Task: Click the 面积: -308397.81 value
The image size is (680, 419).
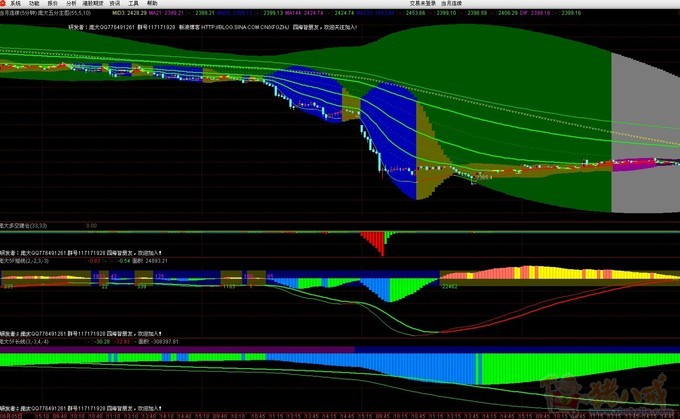Action: tap(158, 342)
